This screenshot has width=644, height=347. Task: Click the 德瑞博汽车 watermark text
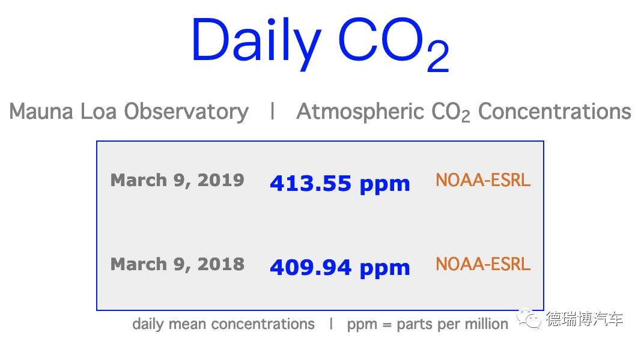[x=585, y=319]
